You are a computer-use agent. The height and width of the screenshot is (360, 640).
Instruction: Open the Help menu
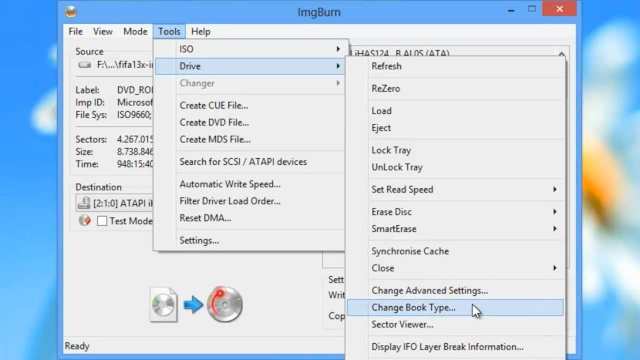200,31
